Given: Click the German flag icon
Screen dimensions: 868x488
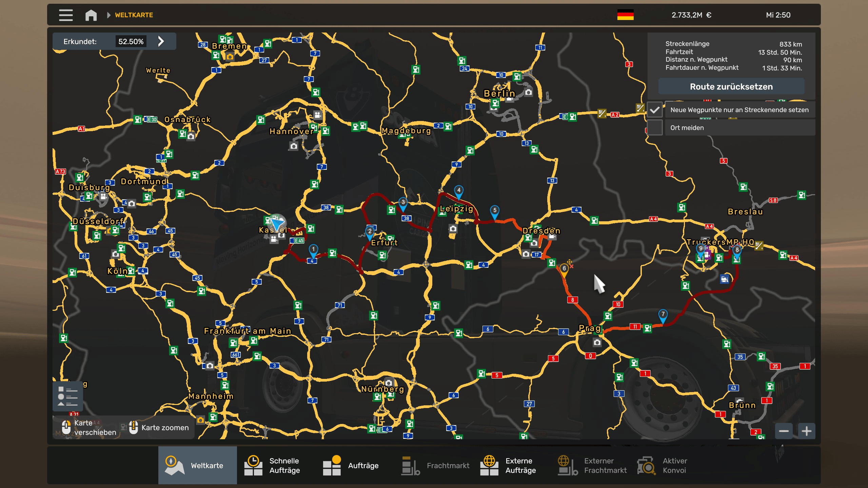Looking at the screenshot, I should point(625,15).
